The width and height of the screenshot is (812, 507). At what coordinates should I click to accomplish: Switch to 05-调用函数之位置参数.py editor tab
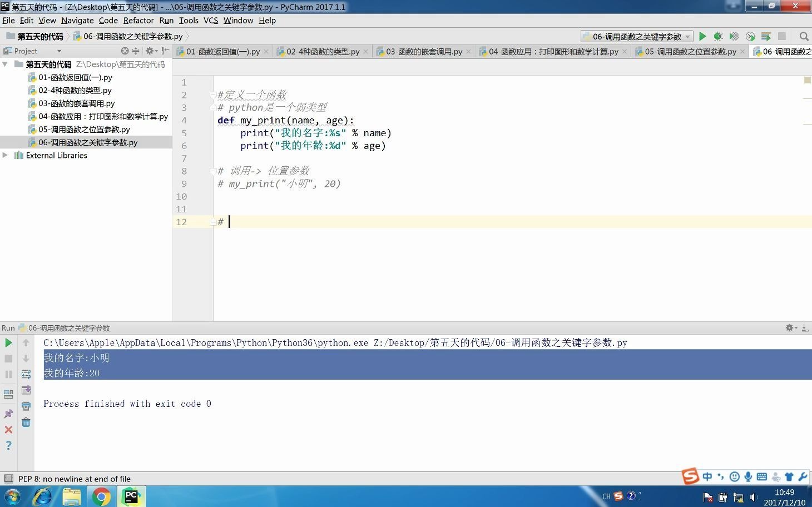click(x=690, y=51)
